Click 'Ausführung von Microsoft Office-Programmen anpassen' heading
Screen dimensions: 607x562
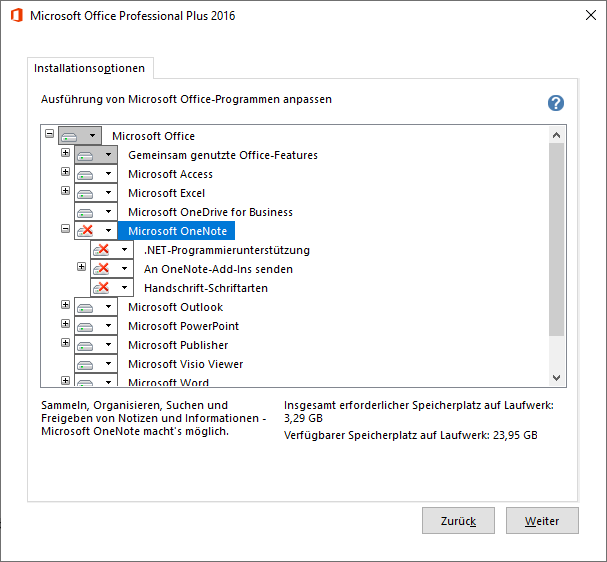186,99
